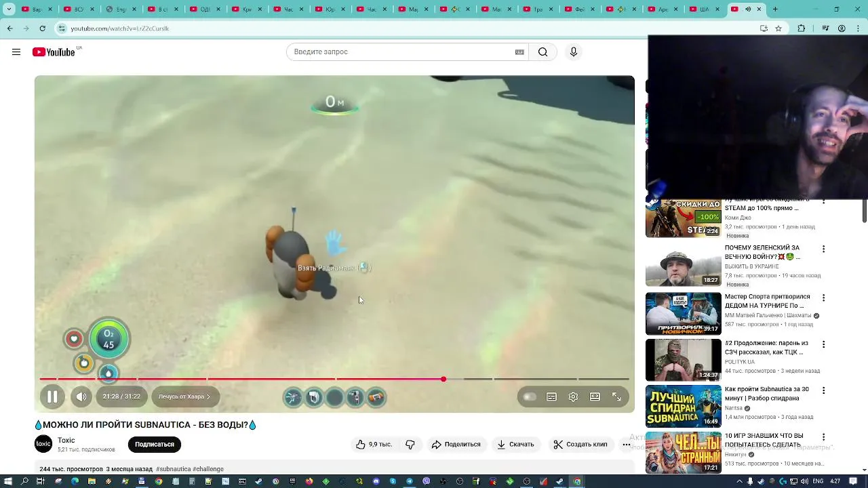
Task: Open media control button in toolbar
Action: pos(825,28)
